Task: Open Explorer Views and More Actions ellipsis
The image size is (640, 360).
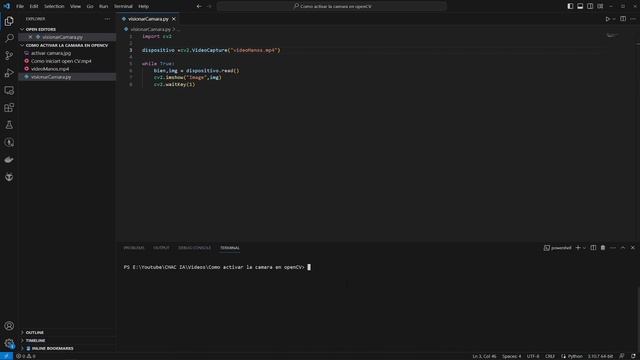Action: coord(107,19)
